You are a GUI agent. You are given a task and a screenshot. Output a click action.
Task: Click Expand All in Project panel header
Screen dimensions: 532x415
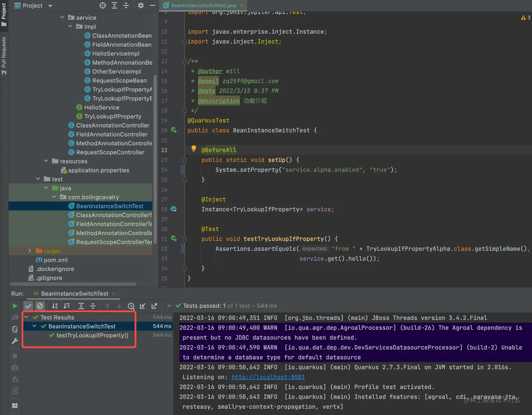(114, 5)
